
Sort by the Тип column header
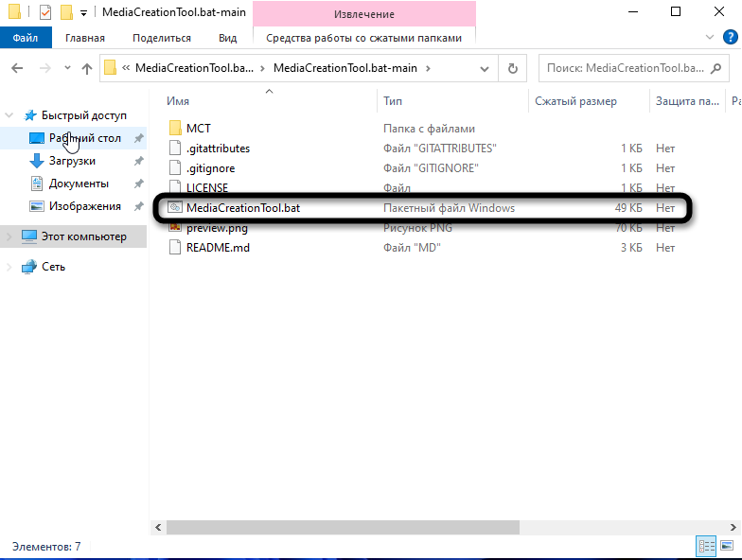click(393, 100)
